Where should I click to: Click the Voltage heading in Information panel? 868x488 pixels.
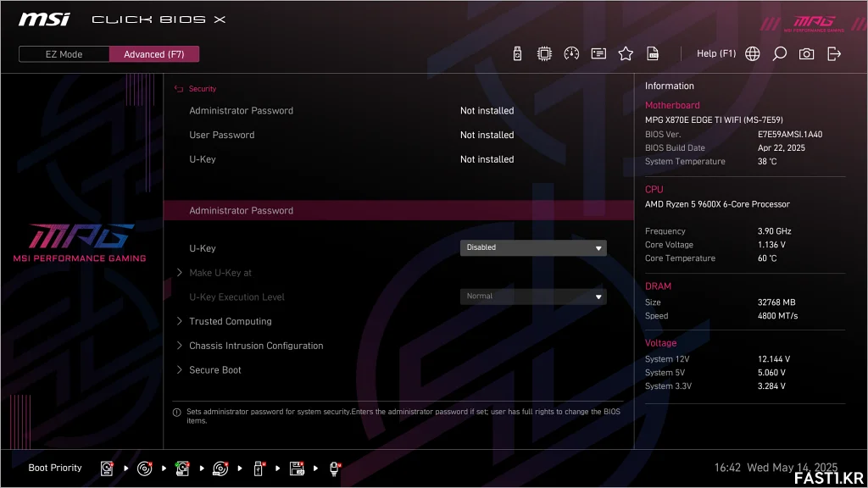pos(661,343)
